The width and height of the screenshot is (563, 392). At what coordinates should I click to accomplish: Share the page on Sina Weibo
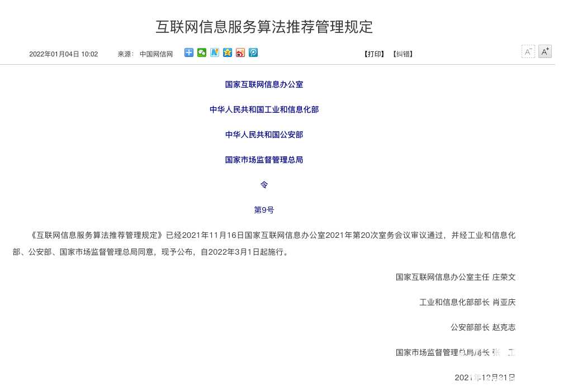(x=240, y=52)
